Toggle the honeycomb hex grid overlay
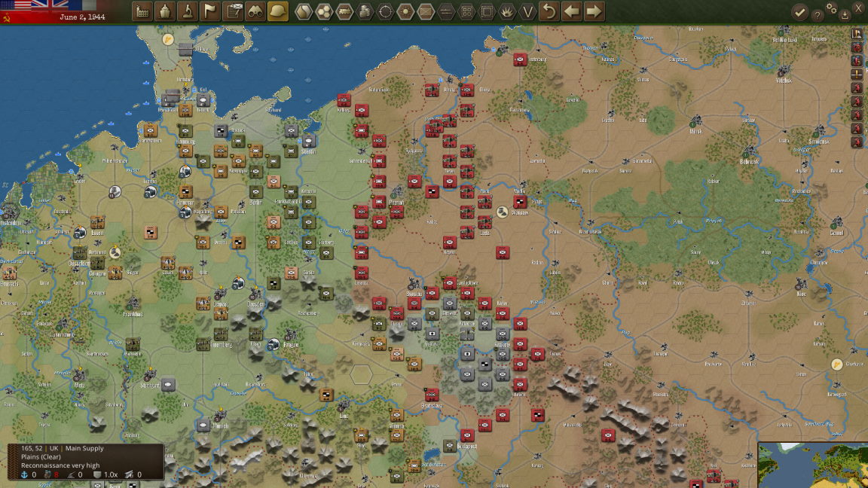Screen dimensions: 868x488 324,11
